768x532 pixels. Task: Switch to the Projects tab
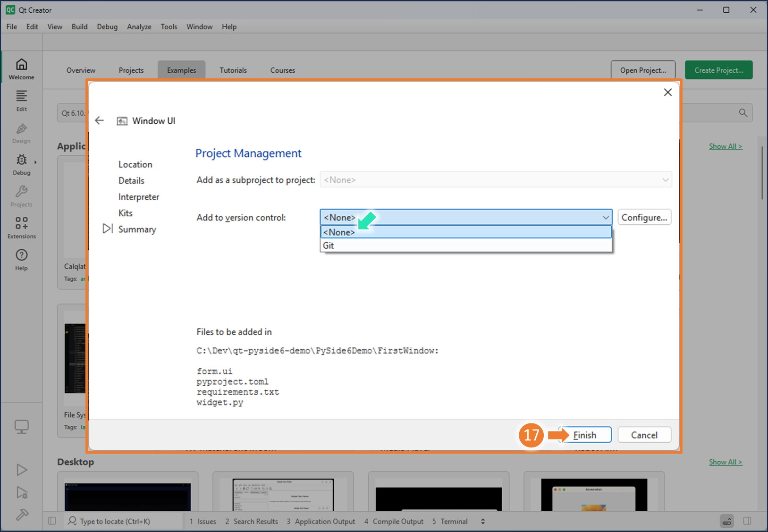[x=131, y=70]
